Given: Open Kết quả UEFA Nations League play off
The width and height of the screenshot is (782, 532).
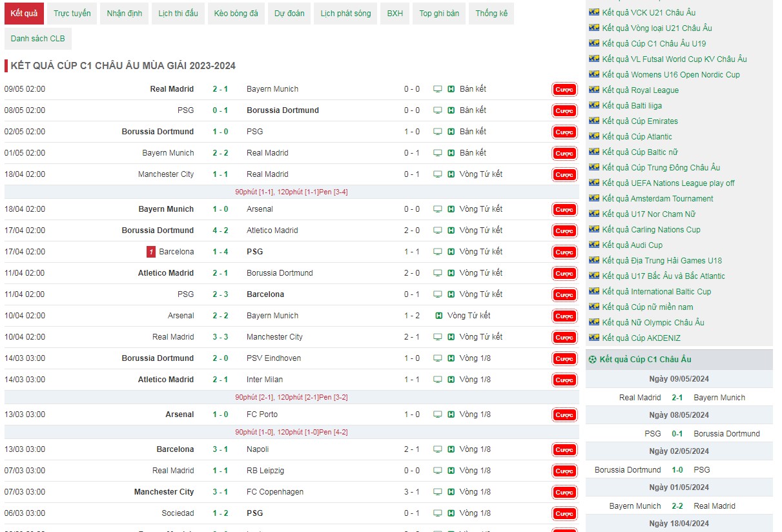Looking at the screenshot, I should [668, 183].
